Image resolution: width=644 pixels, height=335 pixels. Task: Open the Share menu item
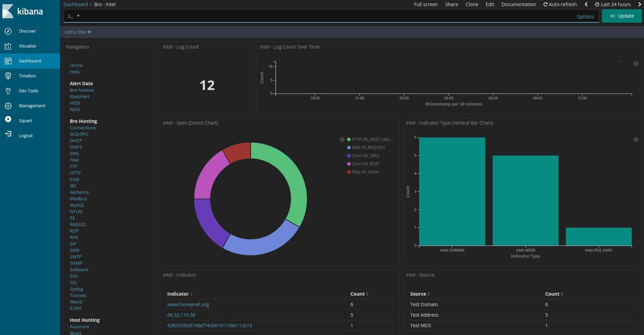click(x=452, y=4)
